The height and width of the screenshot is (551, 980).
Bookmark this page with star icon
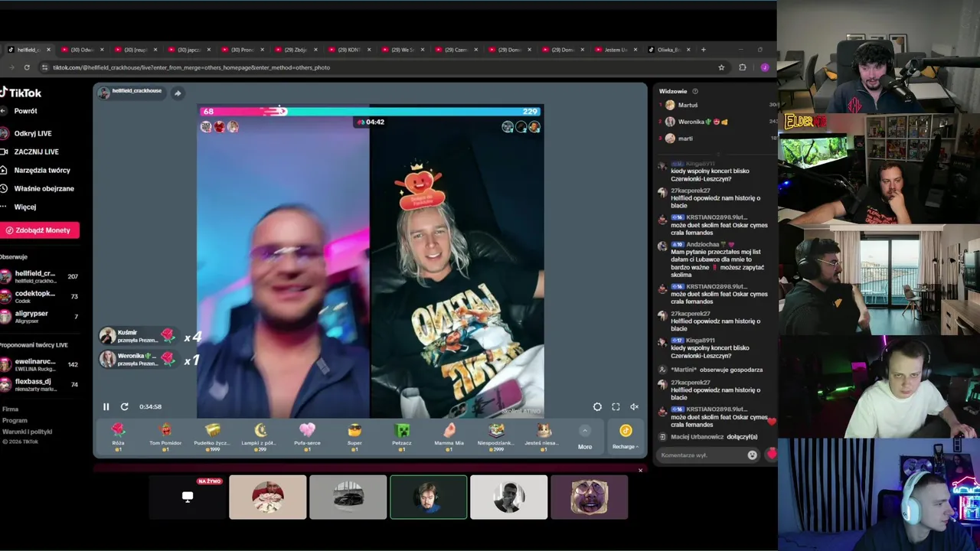coord(721,67)
